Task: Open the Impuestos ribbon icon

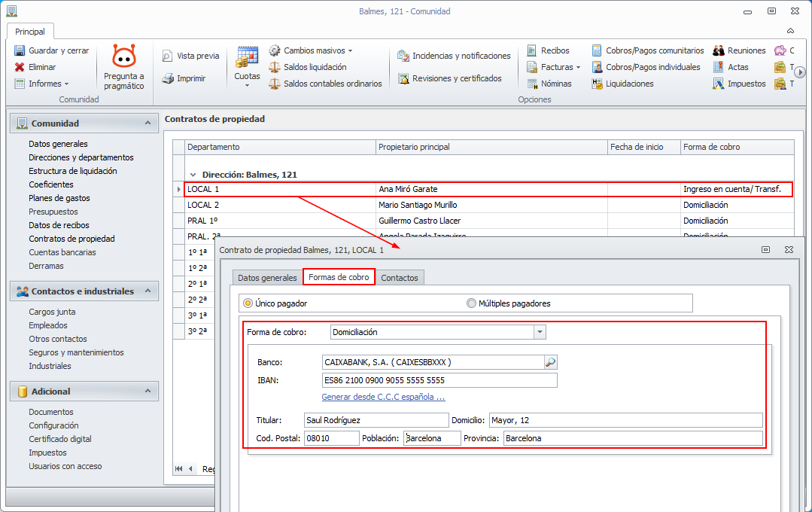Action: (x=718, y=84)
